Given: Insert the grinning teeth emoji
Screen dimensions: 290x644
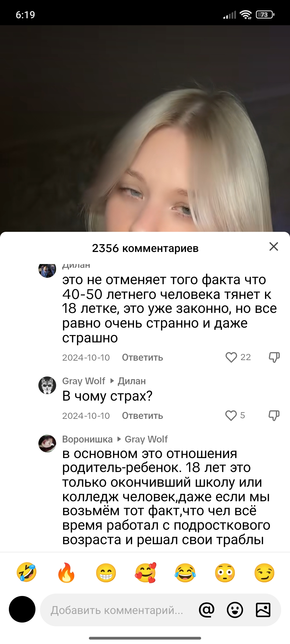Looking at the screenshot, I should pos(106,572).
